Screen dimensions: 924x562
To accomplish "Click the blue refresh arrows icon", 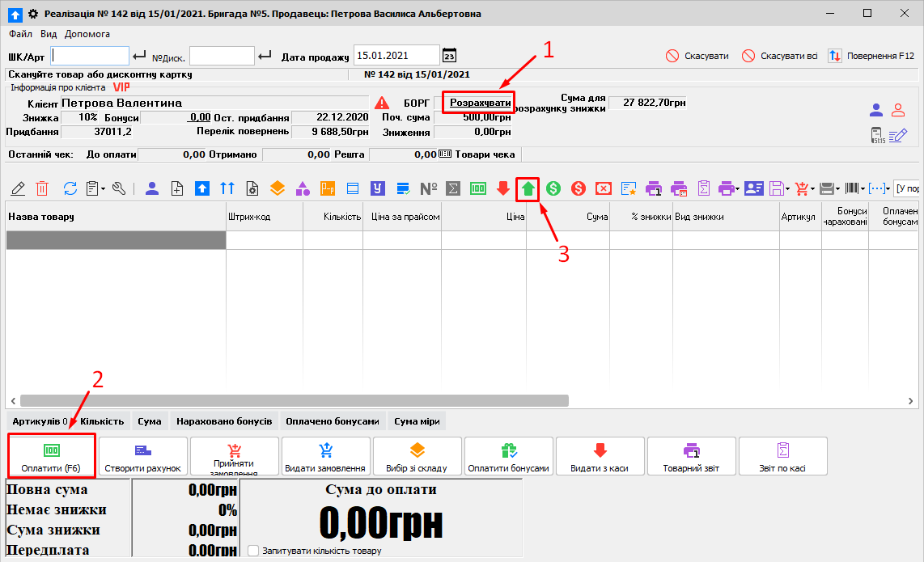I will (70, 188).
